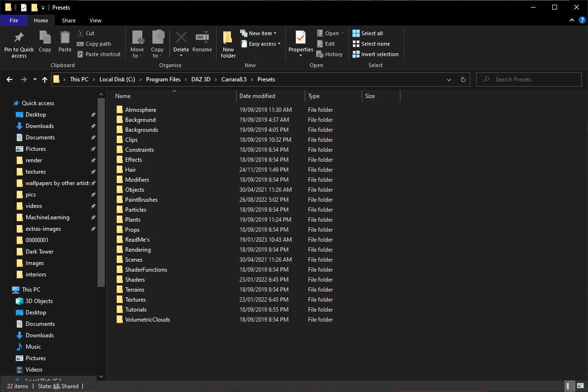Image resolution: width=588 pixels, height=392 pixels.
Task: Open Customize Quick Access Toolbar dropdown
Action: point(43,8)
